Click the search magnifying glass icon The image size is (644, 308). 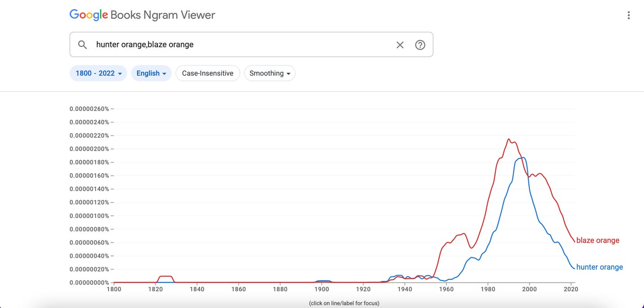coord(82,45)
